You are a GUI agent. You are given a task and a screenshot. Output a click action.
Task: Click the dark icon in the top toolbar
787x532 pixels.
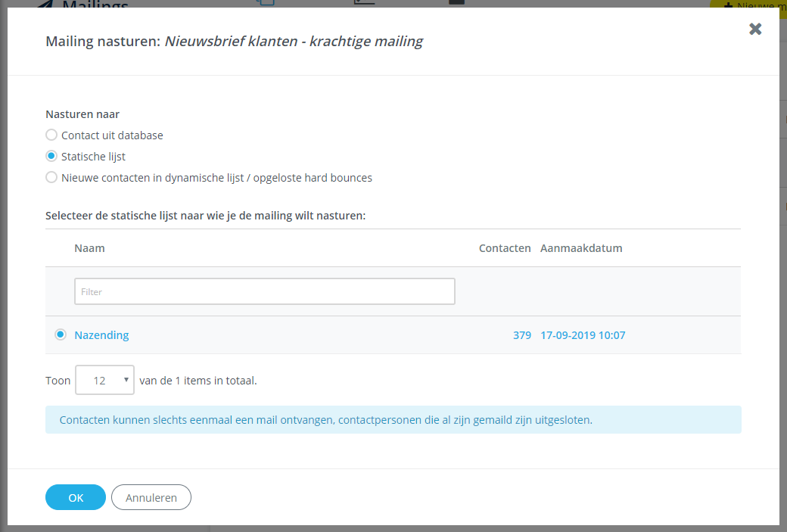coord(455,4)
